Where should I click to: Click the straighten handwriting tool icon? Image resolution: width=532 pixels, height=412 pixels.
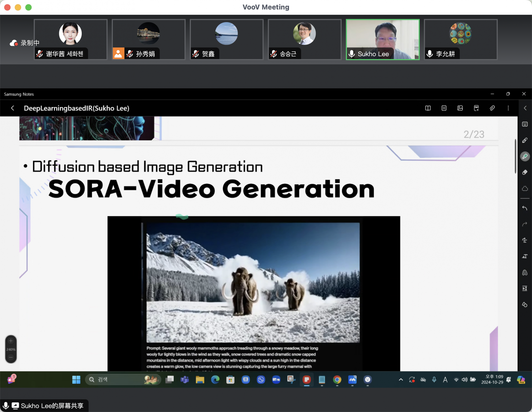pos(525,240)
